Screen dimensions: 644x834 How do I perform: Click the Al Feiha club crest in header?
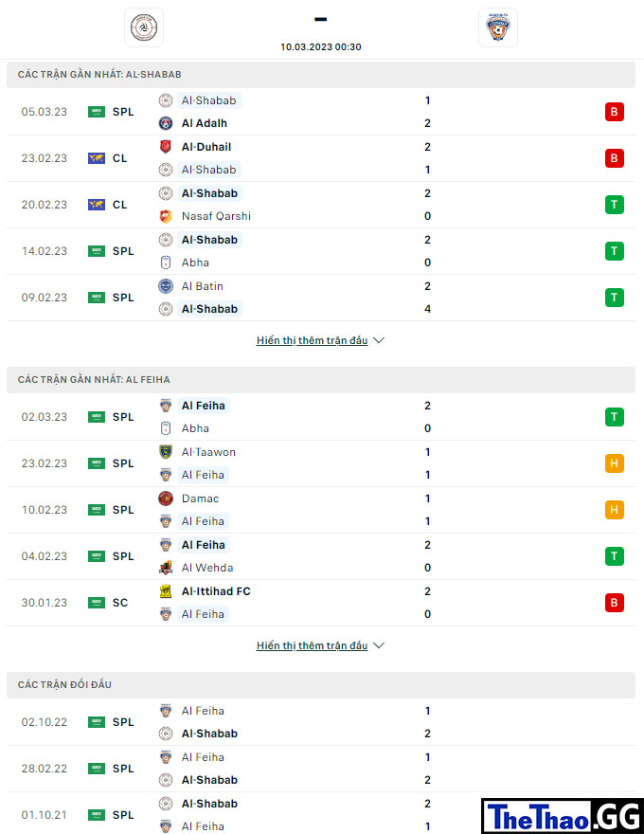[498, 27]
